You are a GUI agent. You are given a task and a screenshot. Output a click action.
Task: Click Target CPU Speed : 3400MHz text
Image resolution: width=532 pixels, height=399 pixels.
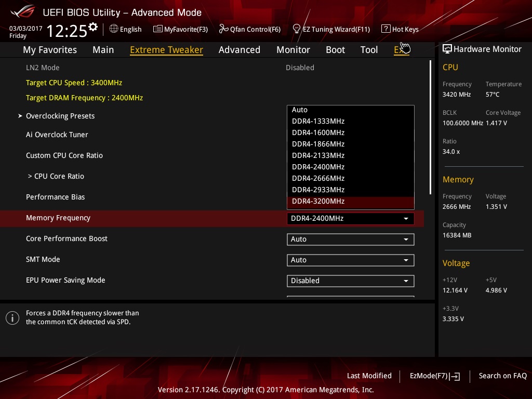click(x=74, y=83)
